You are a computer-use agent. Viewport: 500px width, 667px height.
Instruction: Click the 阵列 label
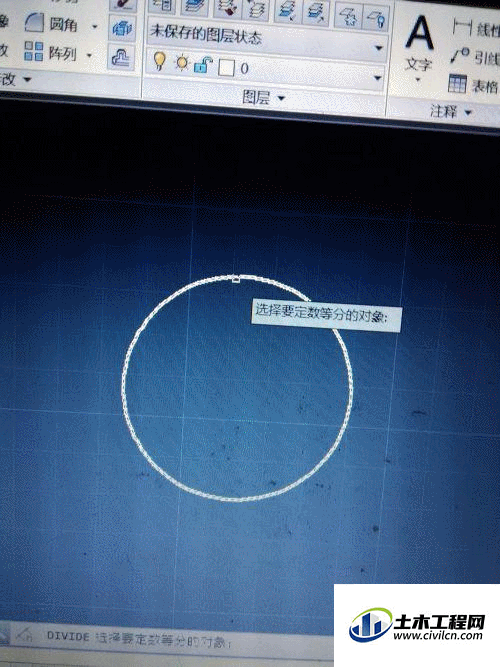(63, 53)
